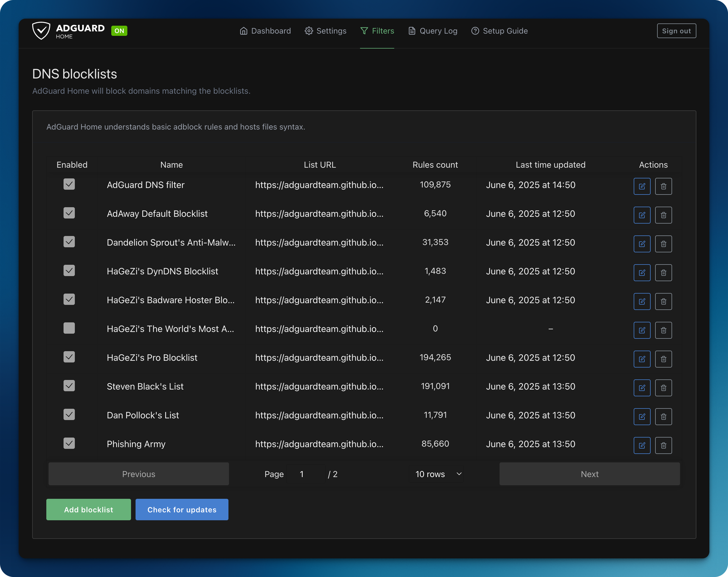Sort by the List URL column header
The height and width of the screenshot is (577, 728).
click(x=320, y=165)
